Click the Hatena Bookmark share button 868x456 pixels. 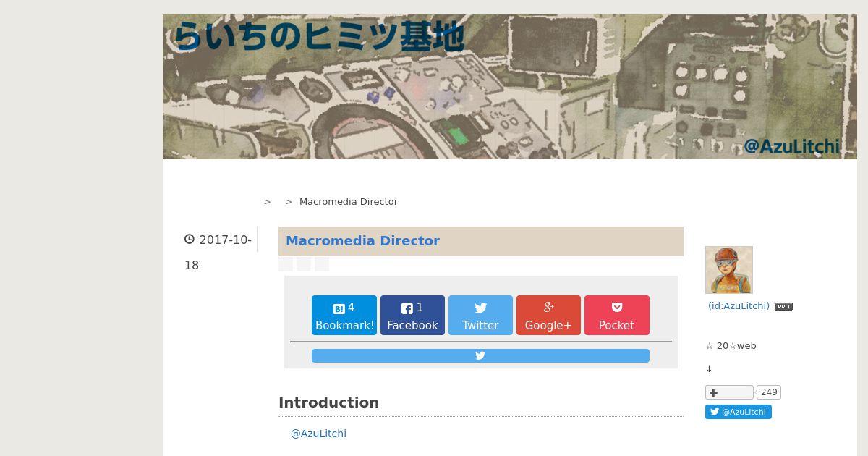(x=344, y=316)
